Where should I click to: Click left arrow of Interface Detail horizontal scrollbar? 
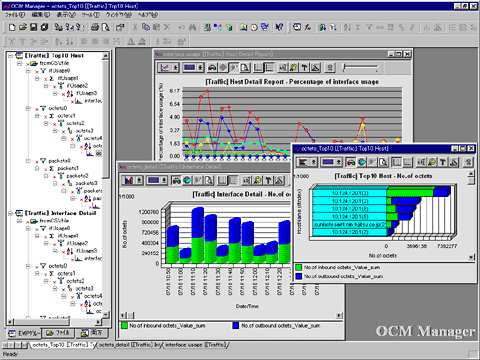point(123,315)
